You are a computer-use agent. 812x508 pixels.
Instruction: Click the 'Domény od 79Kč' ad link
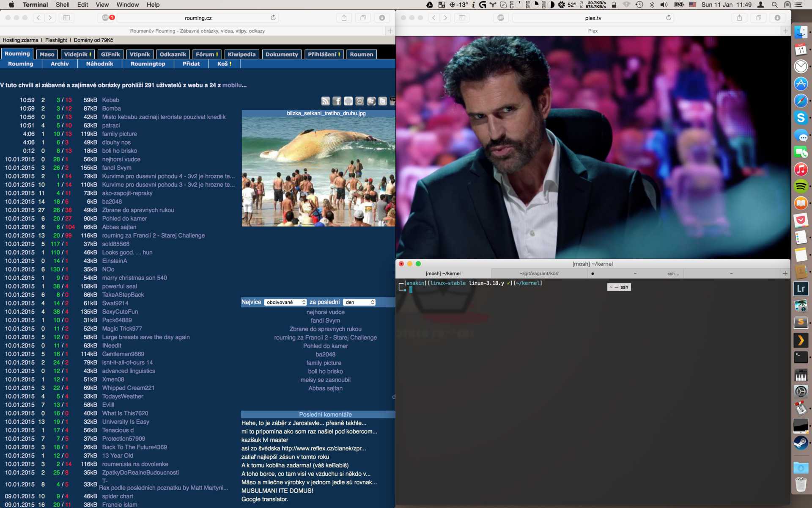(x=93, y=40)
